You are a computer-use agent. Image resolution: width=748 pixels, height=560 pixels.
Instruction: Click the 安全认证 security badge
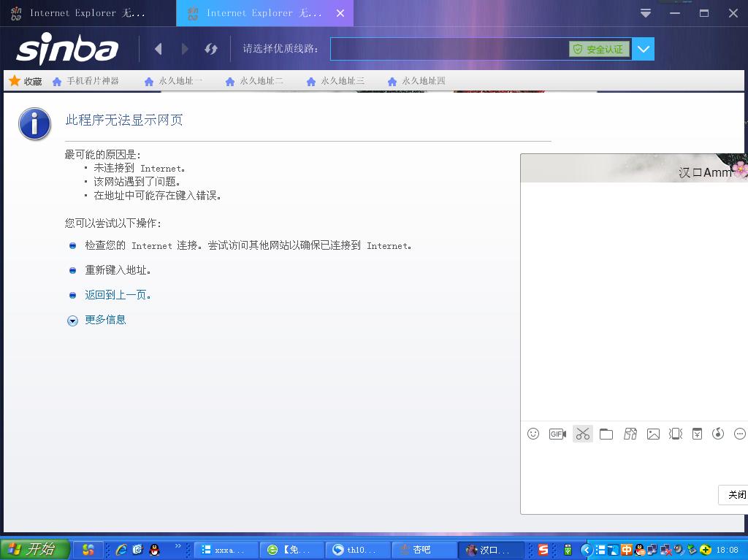pos(599,49)
